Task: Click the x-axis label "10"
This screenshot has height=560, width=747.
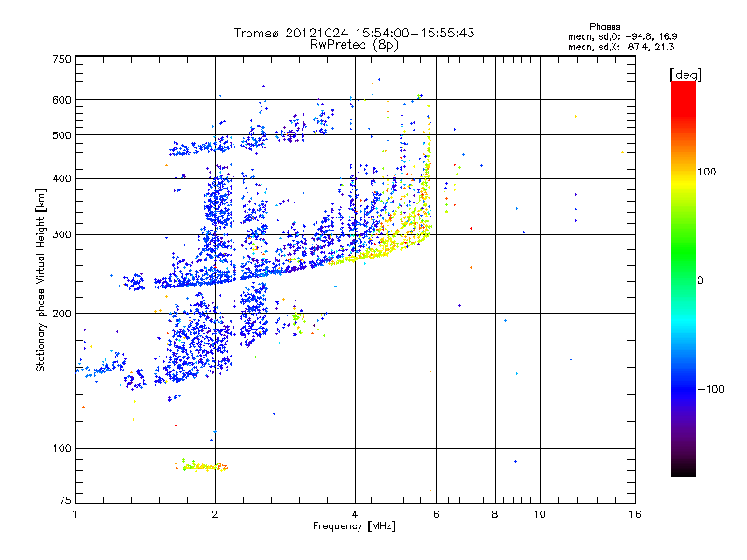Action: [x=540, y=514]
